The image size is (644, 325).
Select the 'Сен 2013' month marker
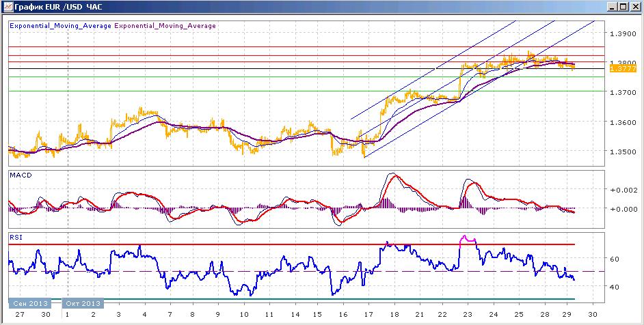click(x=30, y=304)
